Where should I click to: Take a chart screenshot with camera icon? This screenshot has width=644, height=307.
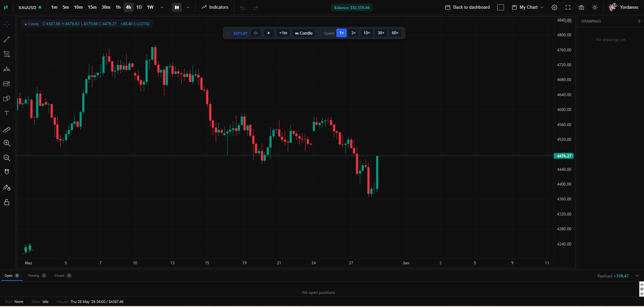coord(581,7)
